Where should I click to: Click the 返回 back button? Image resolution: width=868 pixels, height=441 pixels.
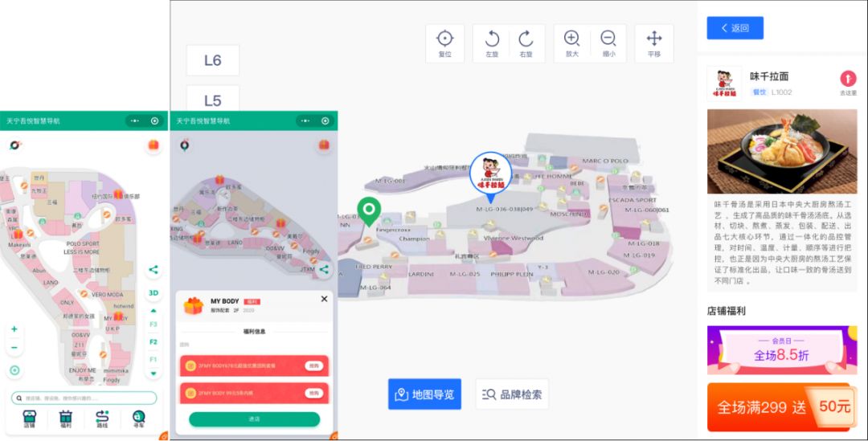click(735, 27)
